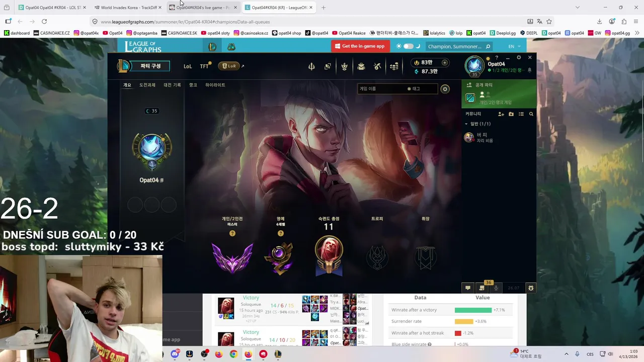
Task: Switch to the LoL game tab in client
Action: coord(188,66)
